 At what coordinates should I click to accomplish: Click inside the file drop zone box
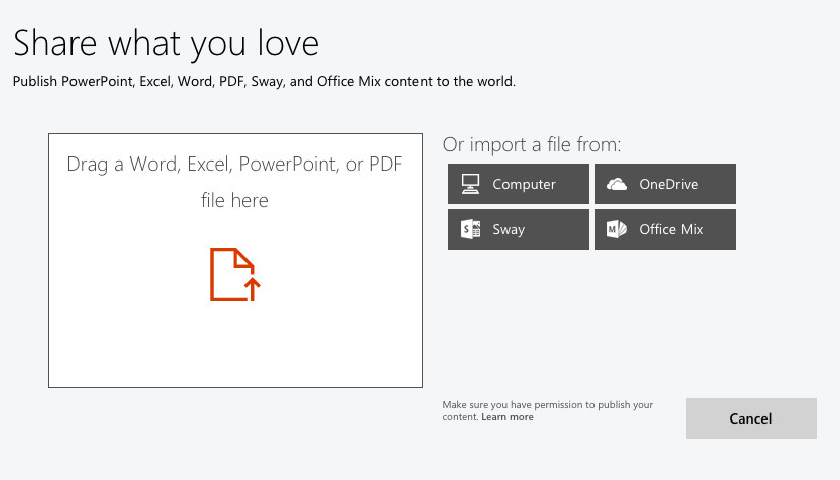[x=235, y=260]
